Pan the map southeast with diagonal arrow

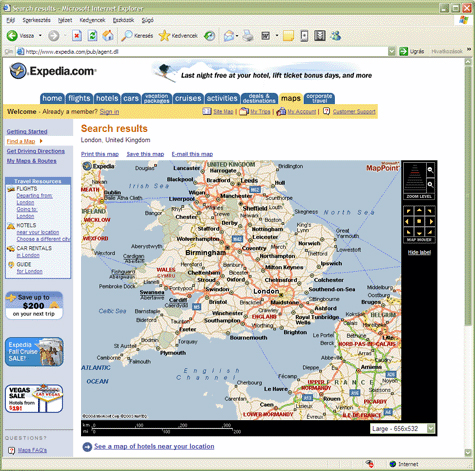[x=430, y=232]
